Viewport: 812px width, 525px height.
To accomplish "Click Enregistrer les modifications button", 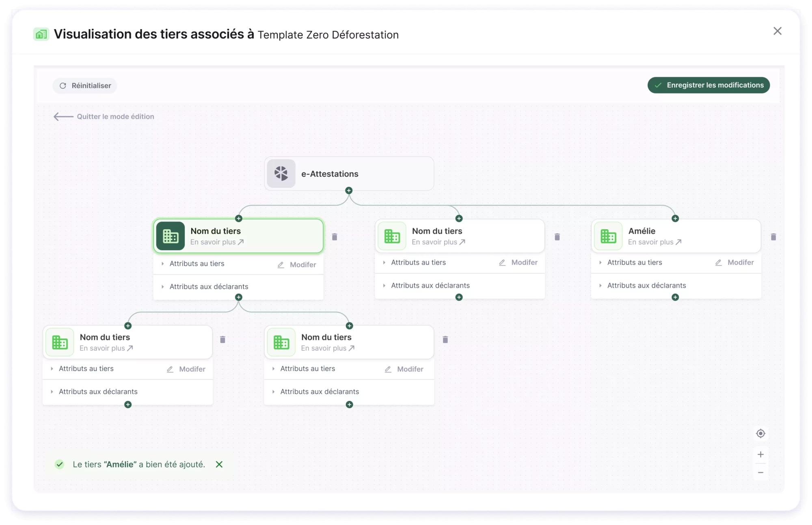I will tap(708, 85).
